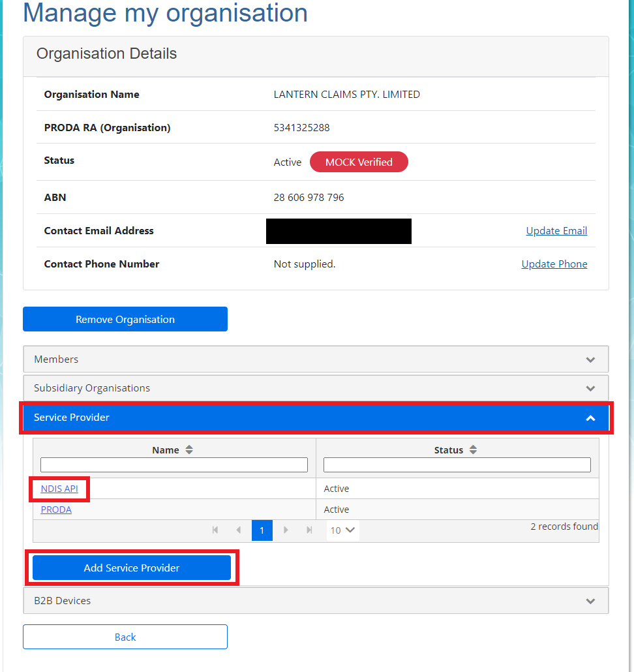Jump to the last page of service providers
634x672 pixels.
[309, 530]
